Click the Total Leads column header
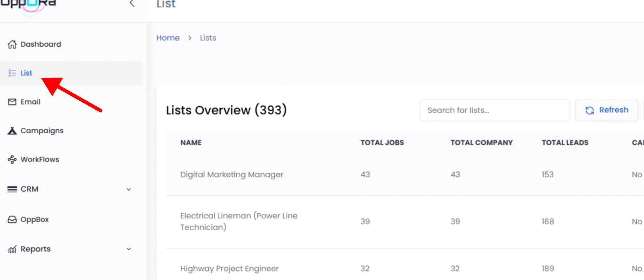This screenshot has height=280, width=644. click(x=565, y=143)
